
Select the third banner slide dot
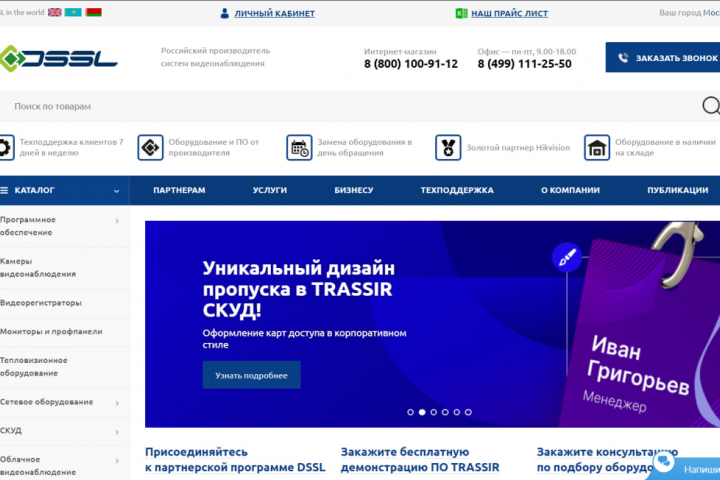[433, 412]
